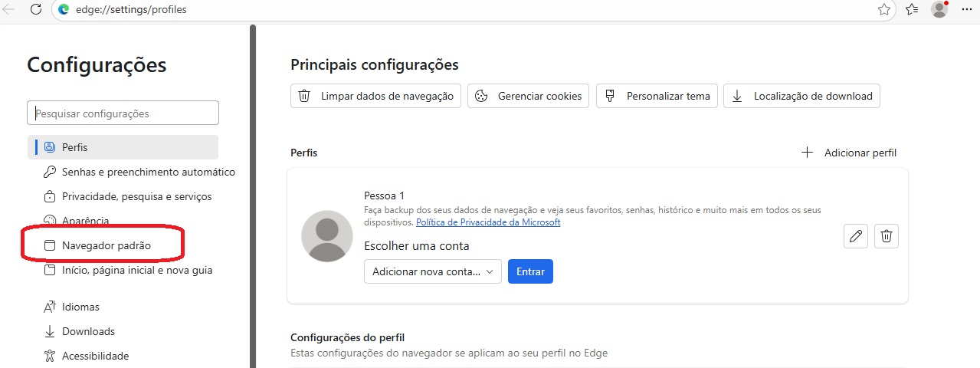Click the brush icon in Personalizar tema

(610, 96)
